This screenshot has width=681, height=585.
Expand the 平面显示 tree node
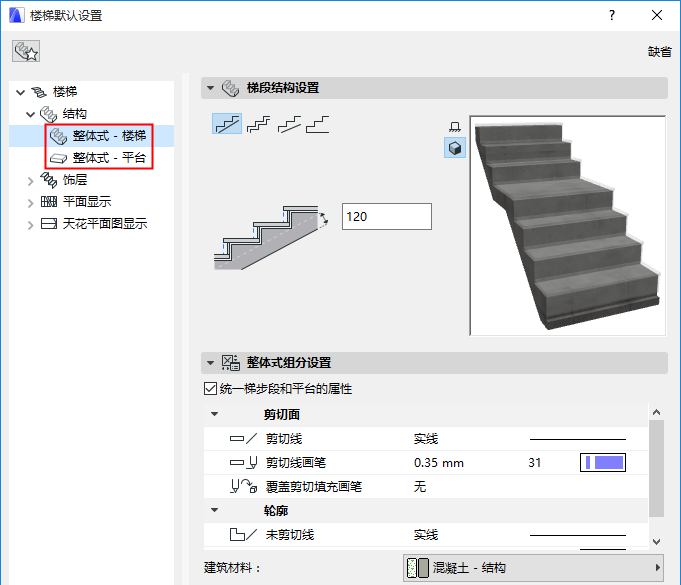coord(30,203)
